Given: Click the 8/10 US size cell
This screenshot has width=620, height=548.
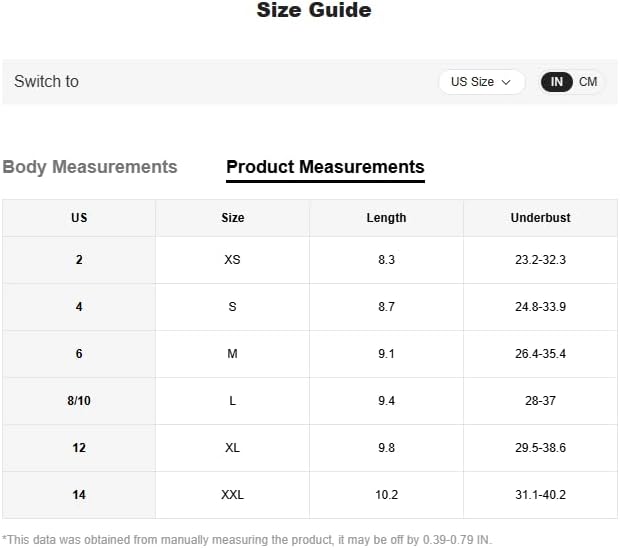Looking at the screenshot, I should 79,401.
